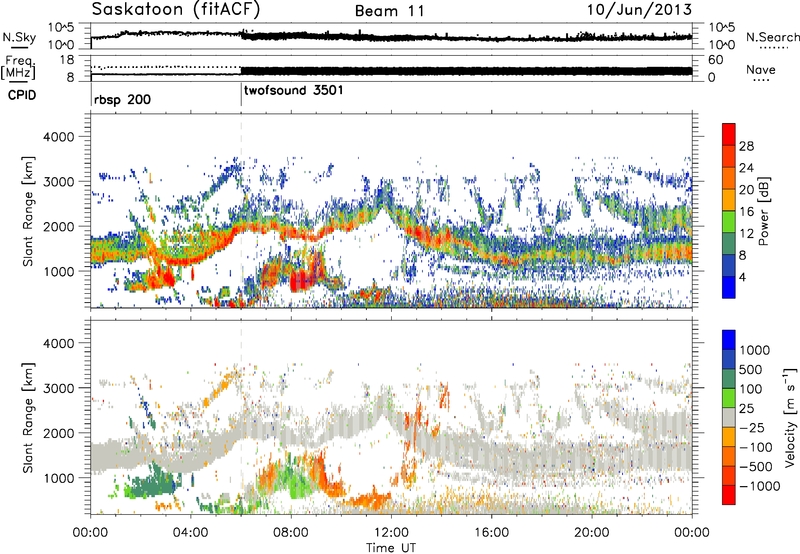This screenshot has height=554, width=800.
Task: Click the 16 tick on Power colorbar
Action: (746, 212)
